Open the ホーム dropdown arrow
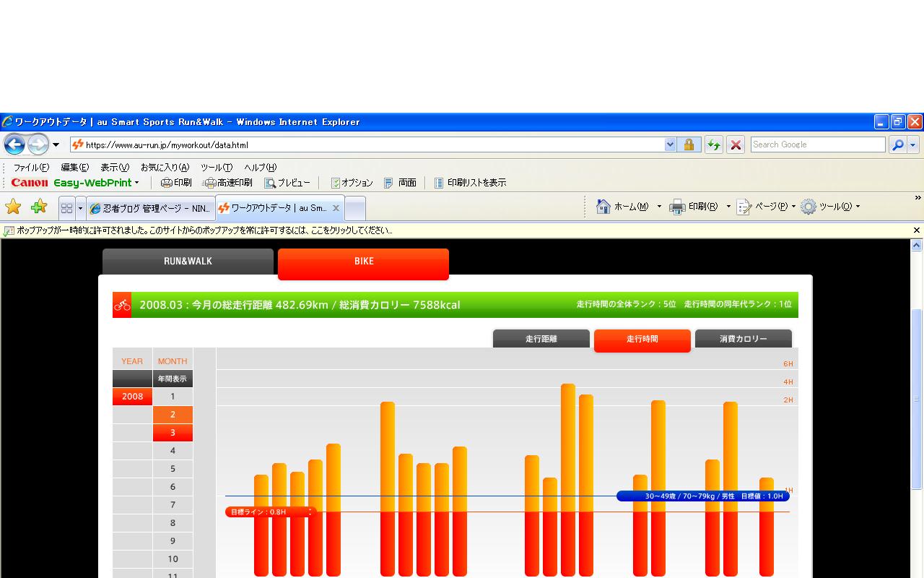The image size is (924, 578). tap(659, 207)
